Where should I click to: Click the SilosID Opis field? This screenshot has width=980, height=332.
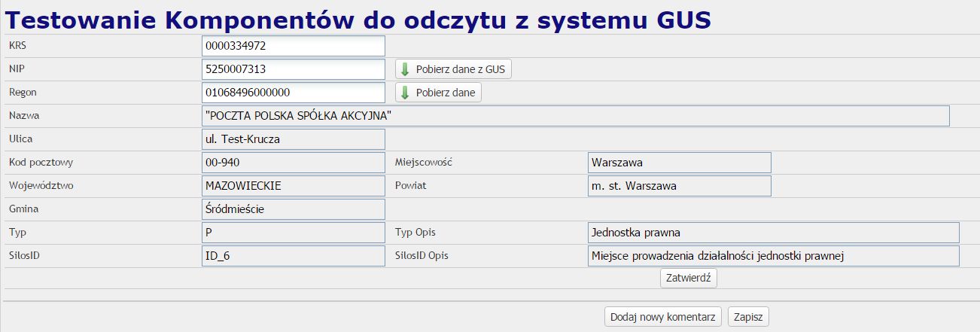click(774, 255)
